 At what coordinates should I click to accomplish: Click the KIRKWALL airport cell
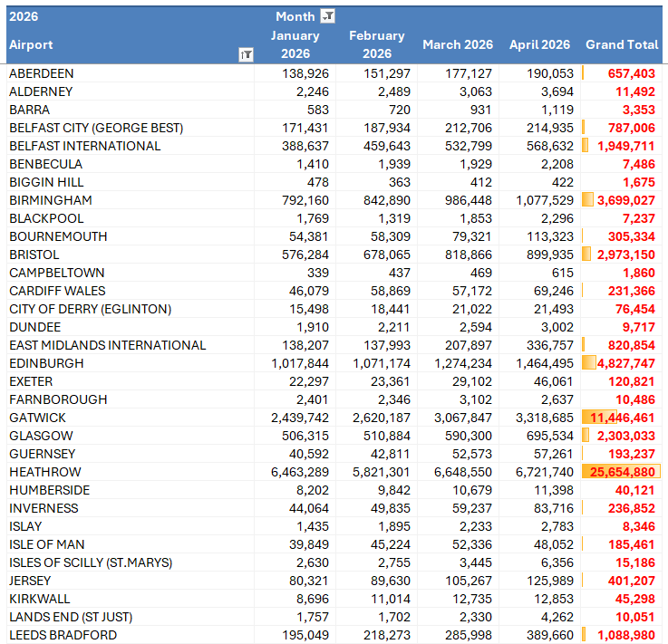(x=39, y=599)
